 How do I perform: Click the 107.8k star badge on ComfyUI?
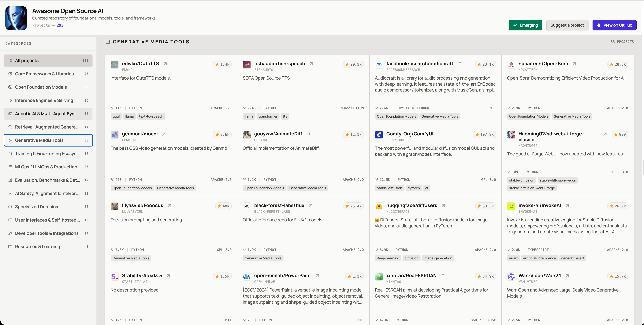(484, 134)
